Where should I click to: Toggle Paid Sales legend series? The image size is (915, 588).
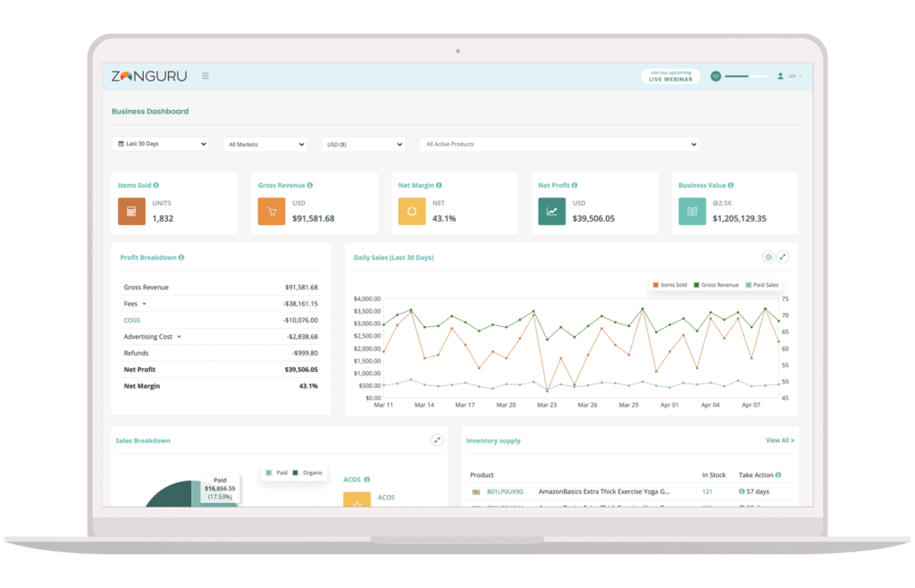(762, 285)
